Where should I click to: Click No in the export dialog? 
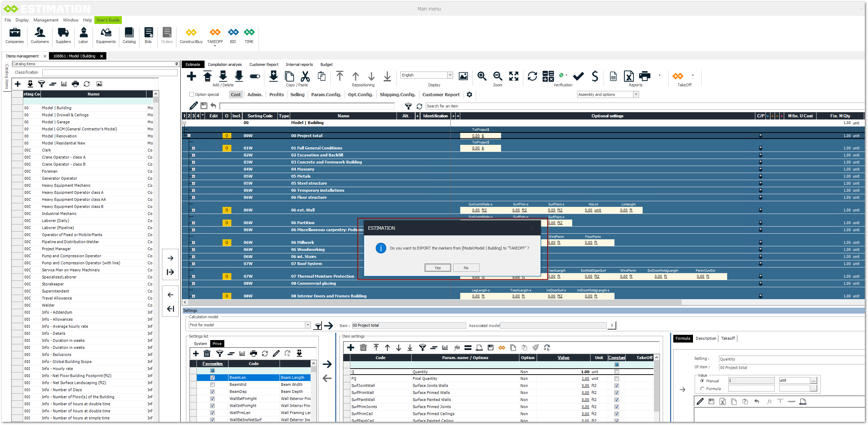coord(466,268)
